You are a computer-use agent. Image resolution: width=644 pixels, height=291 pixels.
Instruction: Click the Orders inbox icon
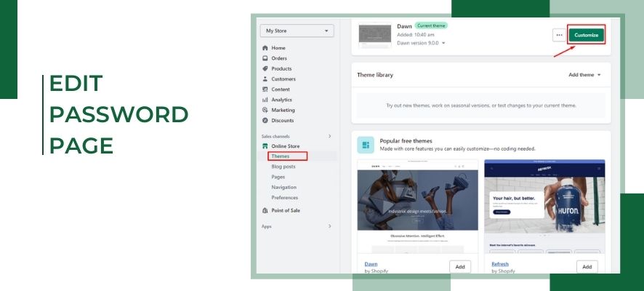265,58
